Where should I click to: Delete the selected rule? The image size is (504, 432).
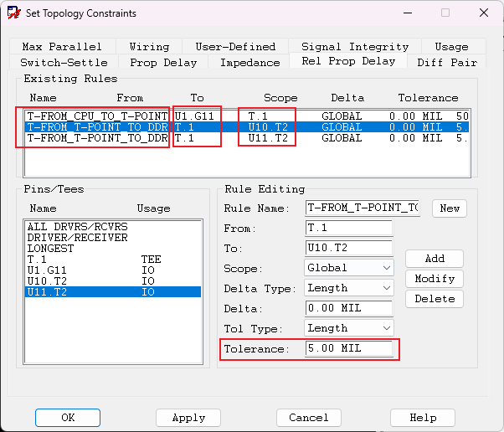click(435, 299)
